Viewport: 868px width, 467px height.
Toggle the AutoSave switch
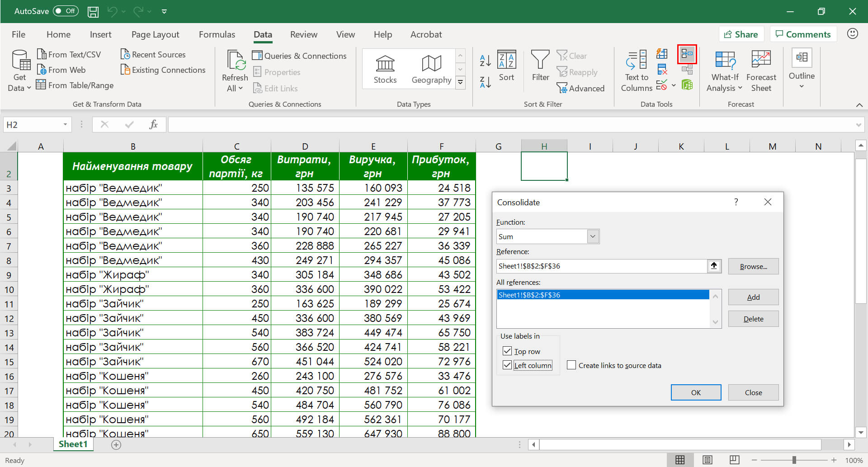tap(66, 11)
